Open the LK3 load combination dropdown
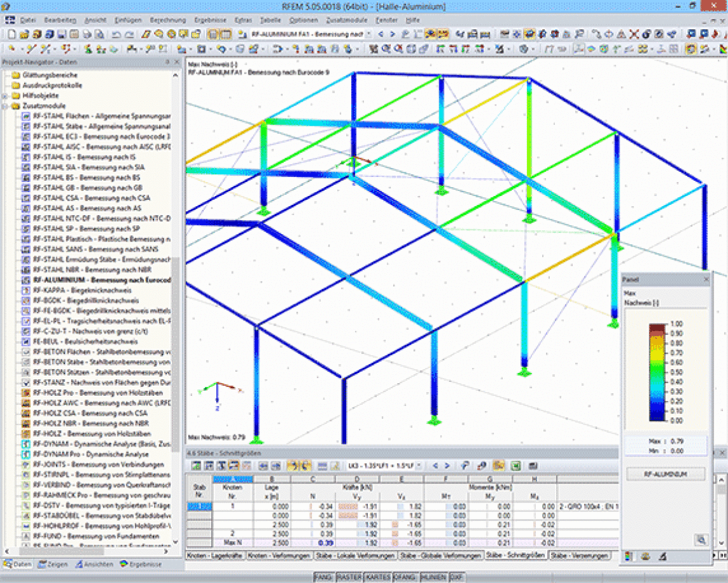Image resolution: width=728 pixels, height=583 pixels. tap(419, 466)
